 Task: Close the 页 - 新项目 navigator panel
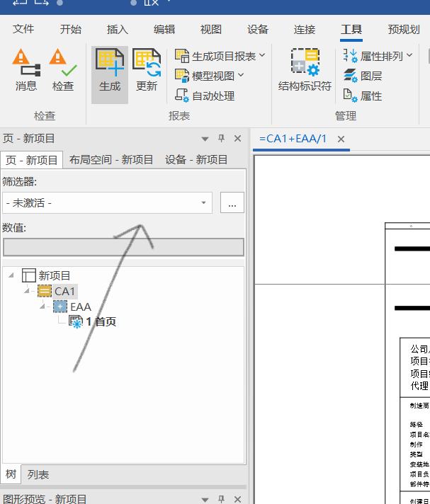tap(238, 139)
